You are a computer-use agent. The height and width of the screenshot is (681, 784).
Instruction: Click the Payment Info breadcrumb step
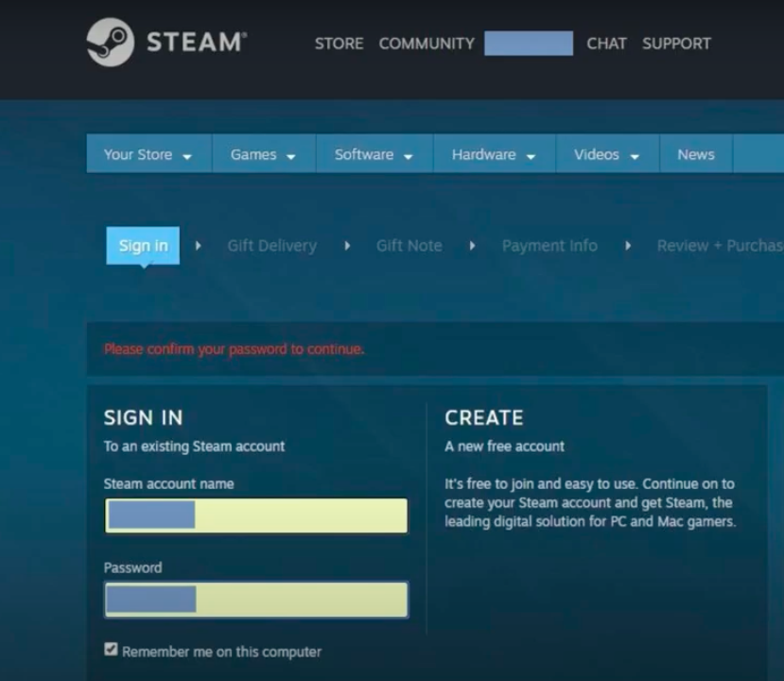549,245
